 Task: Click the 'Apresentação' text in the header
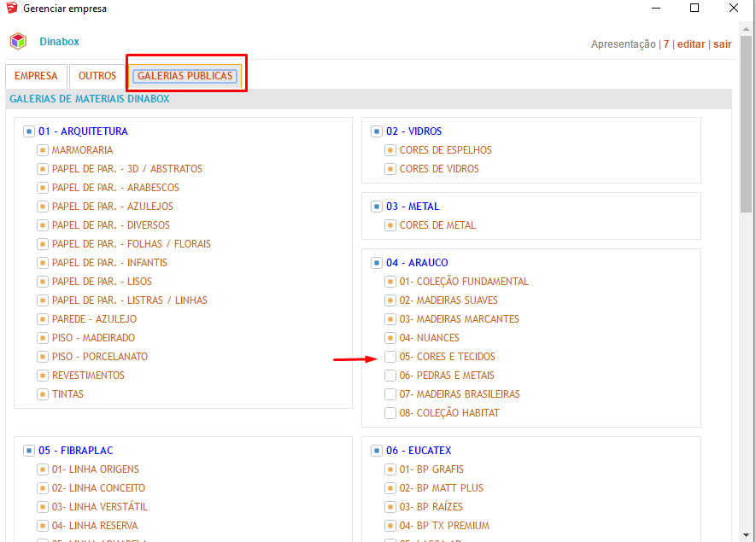624,44
